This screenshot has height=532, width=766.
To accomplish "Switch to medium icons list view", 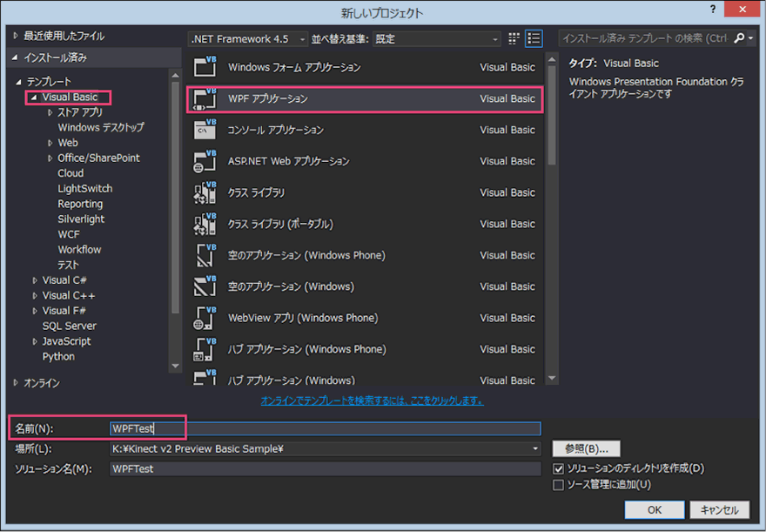I will (534, 38).
